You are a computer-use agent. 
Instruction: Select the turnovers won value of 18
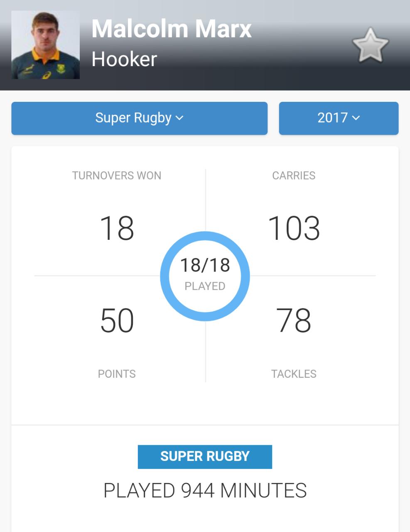[x=117, y=228]
